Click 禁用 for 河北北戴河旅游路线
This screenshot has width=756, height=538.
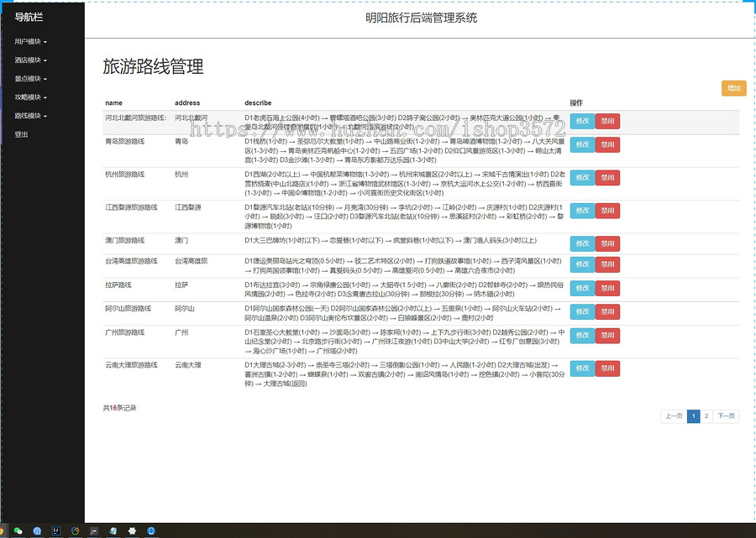607,122
